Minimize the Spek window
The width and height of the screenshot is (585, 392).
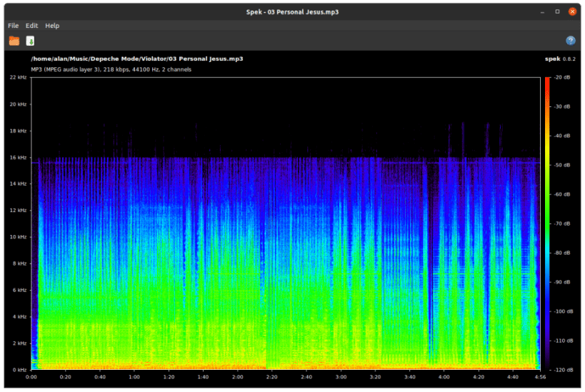(x=543, y=11)
